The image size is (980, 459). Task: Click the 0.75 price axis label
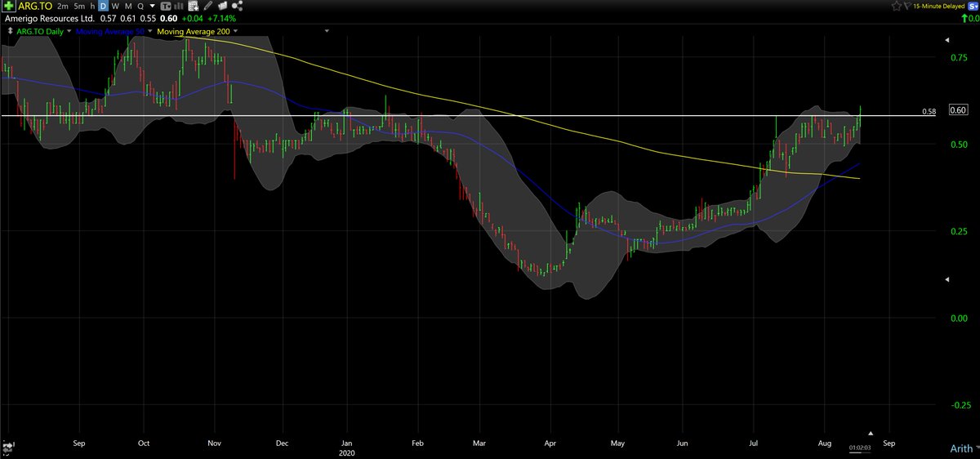point(959,58)
